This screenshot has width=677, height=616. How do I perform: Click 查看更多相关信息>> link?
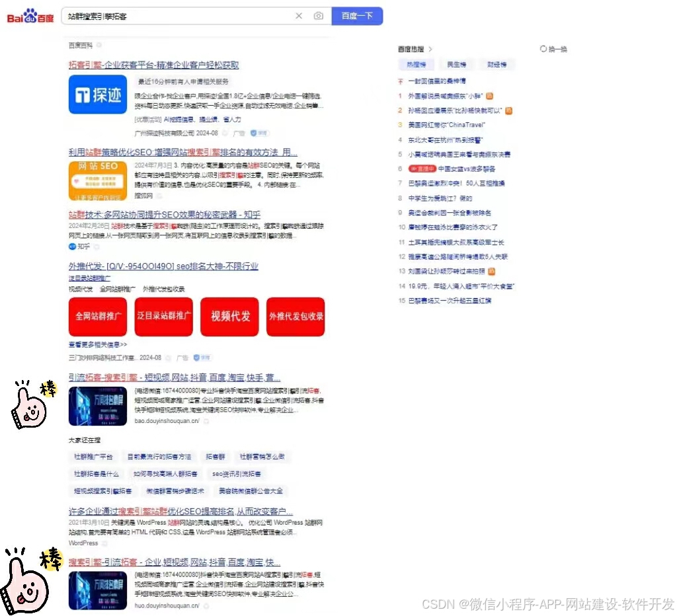coord(98,344)
